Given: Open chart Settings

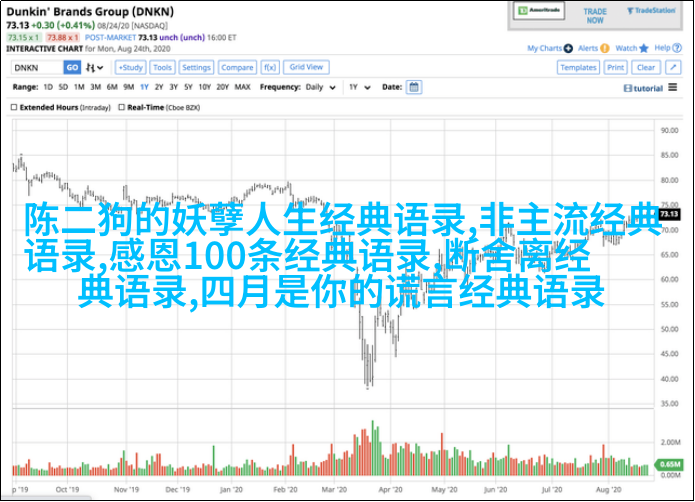Looking at the screenshot, I should [196, 67].
